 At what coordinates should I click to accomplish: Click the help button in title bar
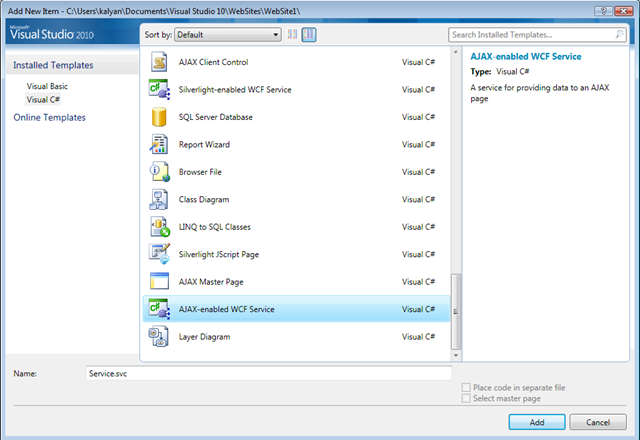[603, 11]
